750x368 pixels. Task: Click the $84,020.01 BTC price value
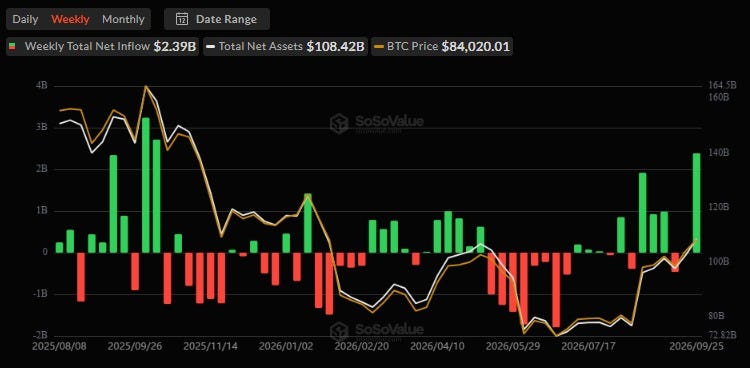pyautogui.click(x=475, y=46)
